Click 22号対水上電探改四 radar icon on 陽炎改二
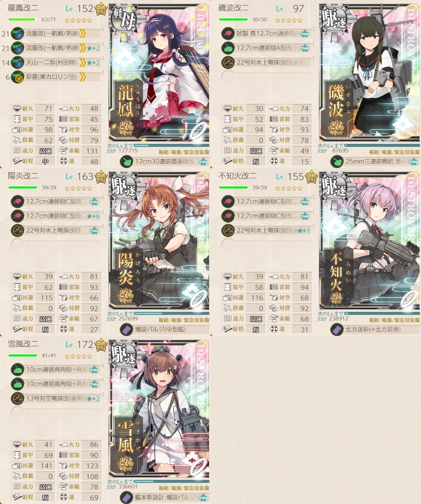This screenshot has height=504, width=421. pos(18,230)
